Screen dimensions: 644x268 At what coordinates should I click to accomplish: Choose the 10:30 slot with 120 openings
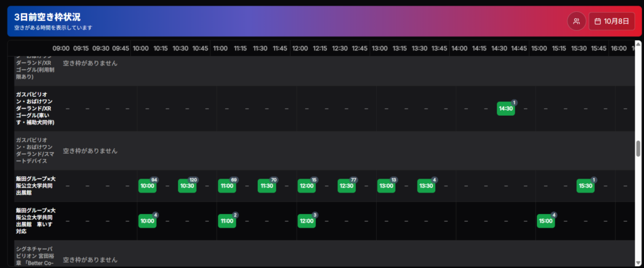coord(187,186)
